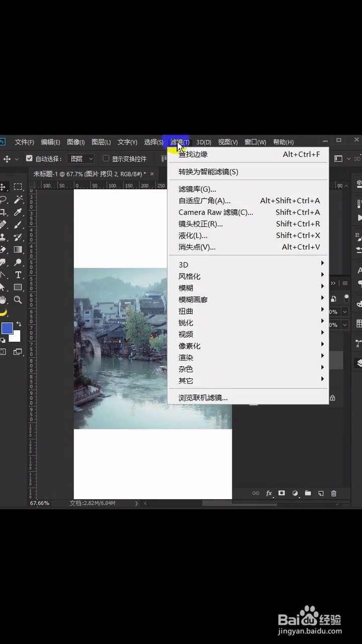Choose 浏览联机滤镜...
Screen dimensions: 362x644
248,397
